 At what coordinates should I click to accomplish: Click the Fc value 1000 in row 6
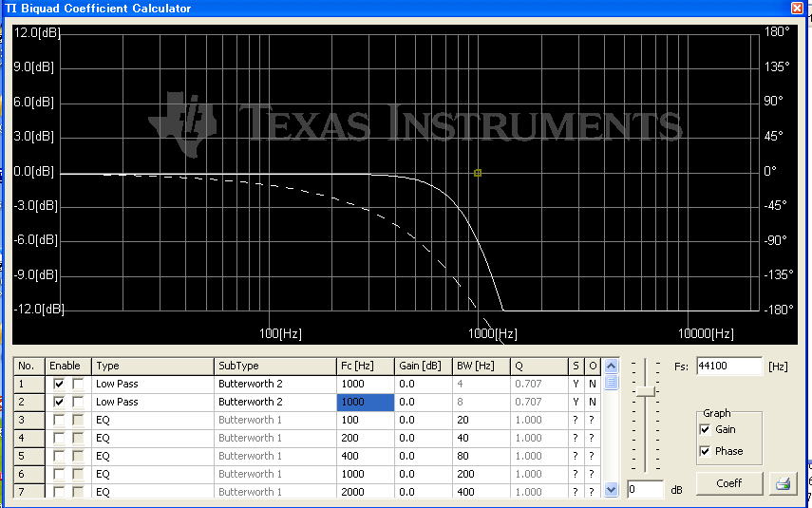coord(366,474)
